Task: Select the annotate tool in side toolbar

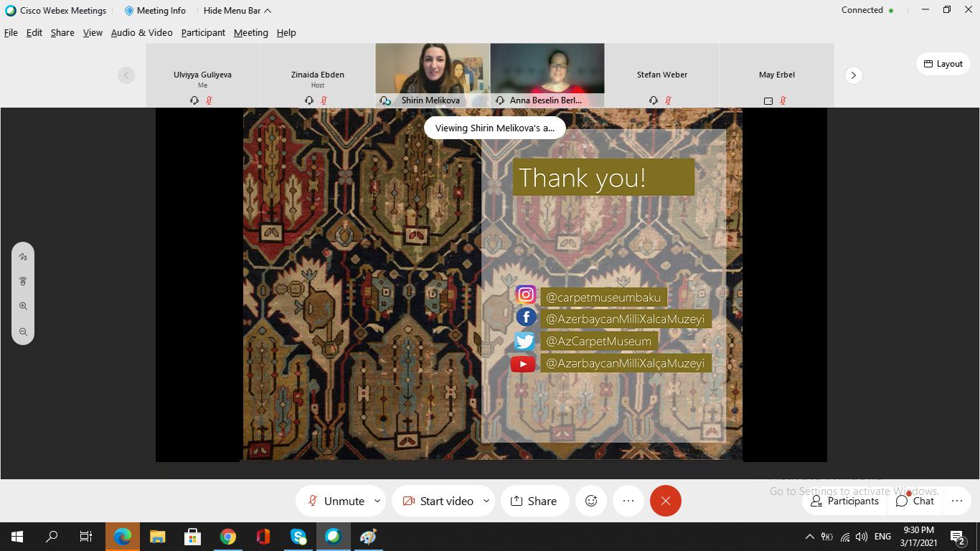Action: [x=23, y=257]
